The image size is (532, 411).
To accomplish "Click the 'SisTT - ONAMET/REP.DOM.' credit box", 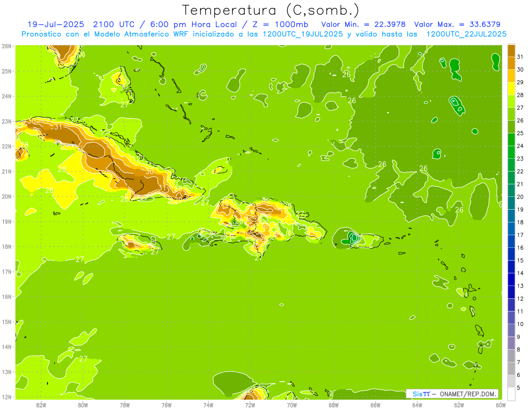I will (x=452, y=394).
